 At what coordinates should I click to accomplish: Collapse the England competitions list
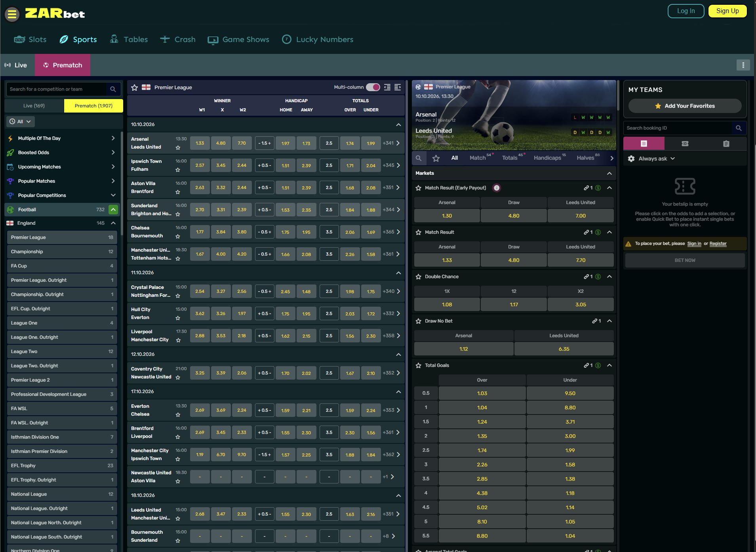coord(113,223)
